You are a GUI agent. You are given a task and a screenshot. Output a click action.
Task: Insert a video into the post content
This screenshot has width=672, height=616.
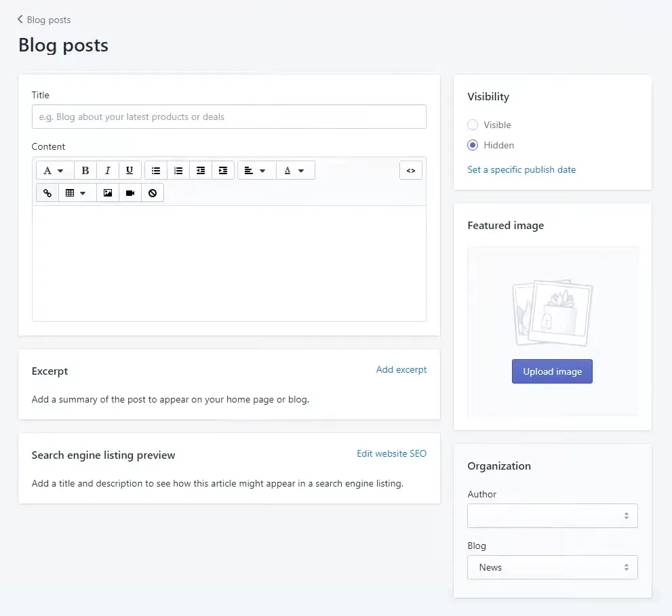coord(130,192)
